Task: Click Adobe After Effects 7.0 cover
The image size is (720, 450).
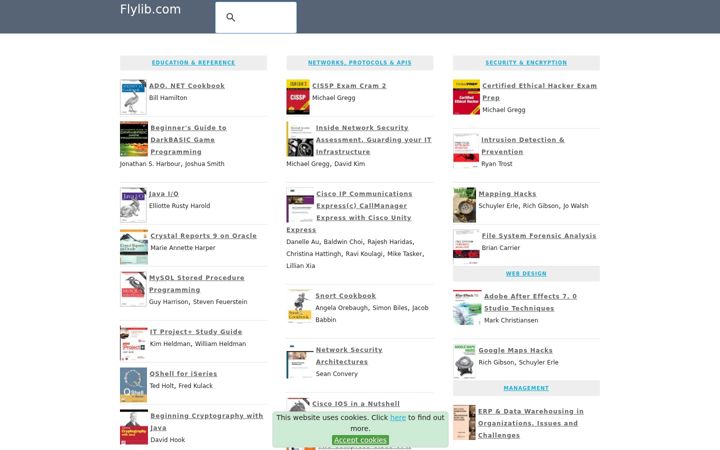Action: coord(467,307)
